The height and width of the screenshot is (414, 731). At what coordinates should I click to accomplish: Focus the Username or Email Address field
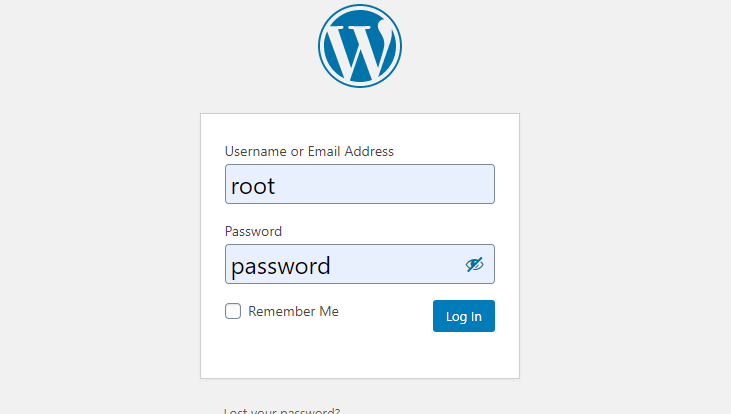[360, 184]
